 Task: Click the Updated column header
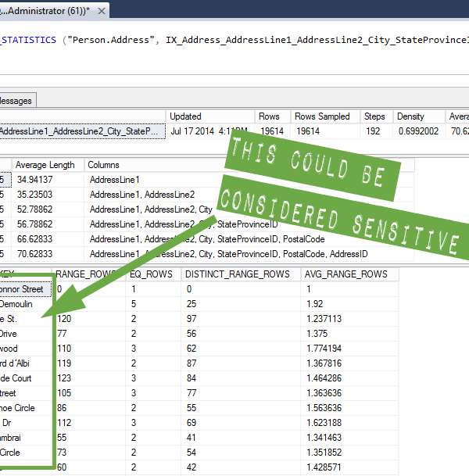185,116
